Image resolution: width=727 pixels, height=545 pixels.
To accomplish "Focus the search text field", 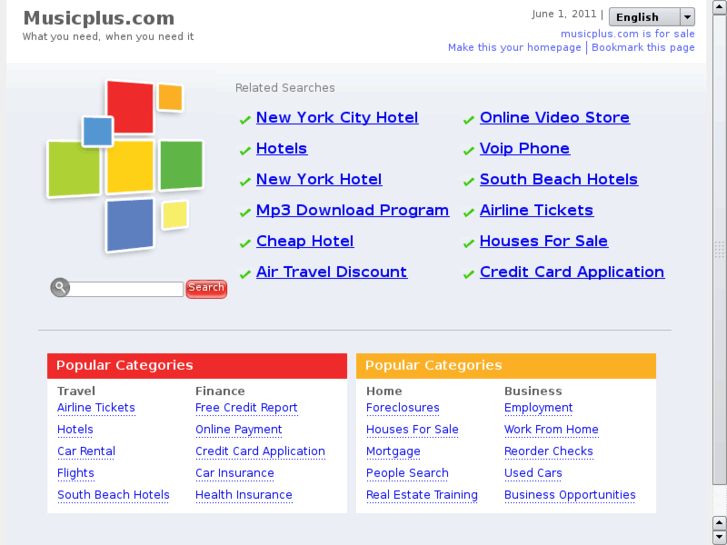I will [126, 289].
